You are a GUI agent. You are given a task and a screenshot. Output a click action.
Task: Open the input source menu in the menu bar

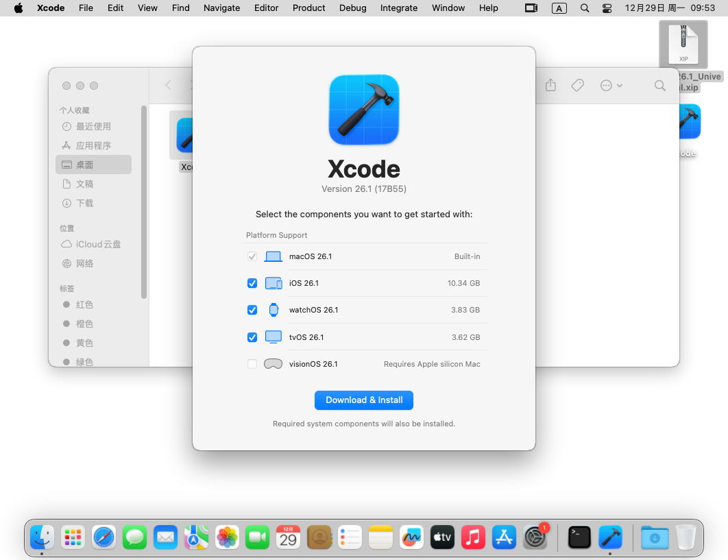(x=559, y=8)
